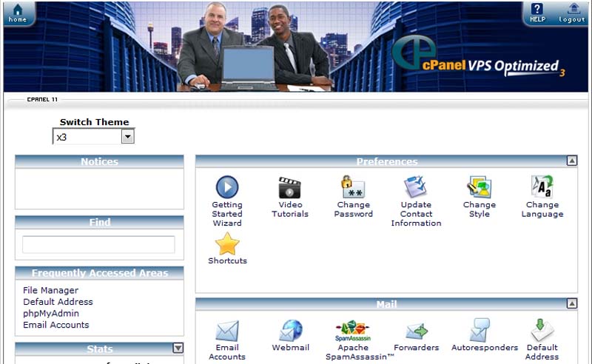Open the Change Language icon
Image resolution: width=592 pixels, height=364 pixels.
542,187
